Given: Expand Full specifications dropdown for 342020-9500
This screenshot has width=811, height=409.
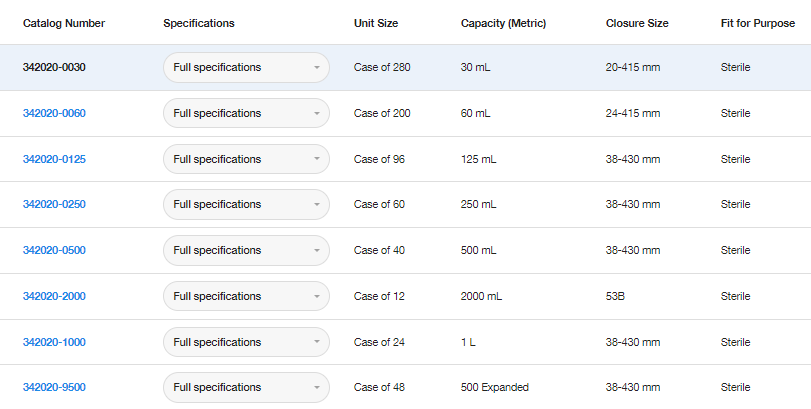Looking at the screenshot, I should (x=246, y=387).
